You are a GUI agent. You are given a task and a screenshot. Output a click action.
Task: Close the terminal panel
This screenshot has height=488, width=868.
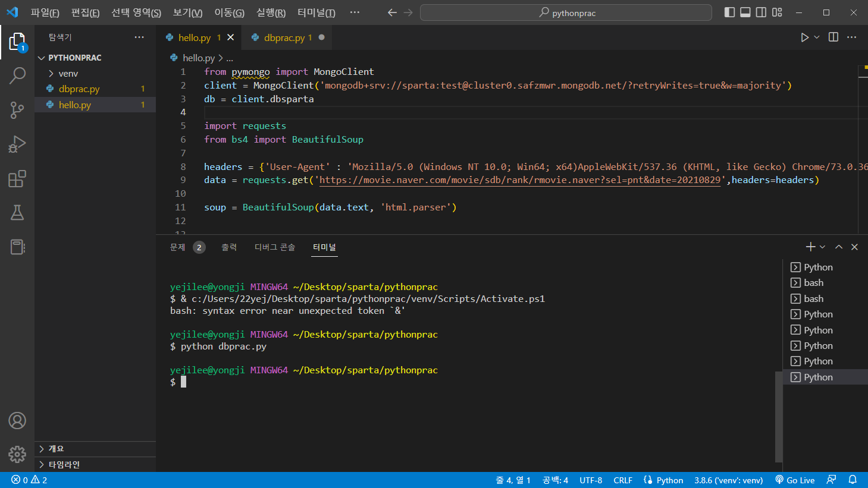[x=854, y=247]
